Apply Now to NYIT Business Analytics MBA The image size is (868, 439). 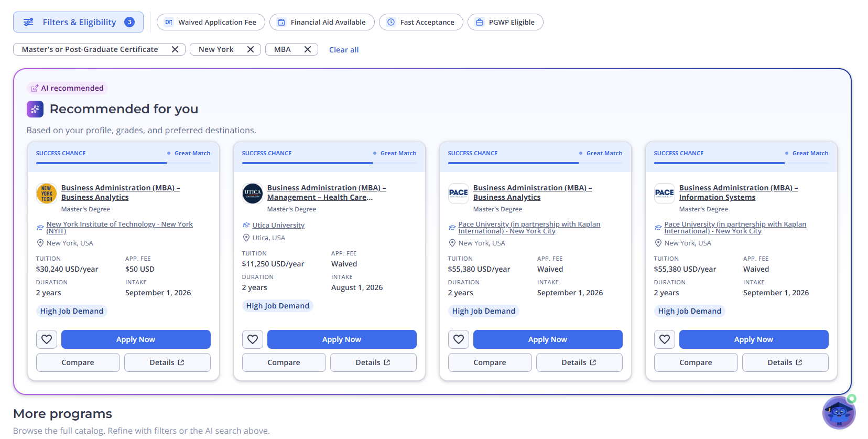click(x=136, y=339)
